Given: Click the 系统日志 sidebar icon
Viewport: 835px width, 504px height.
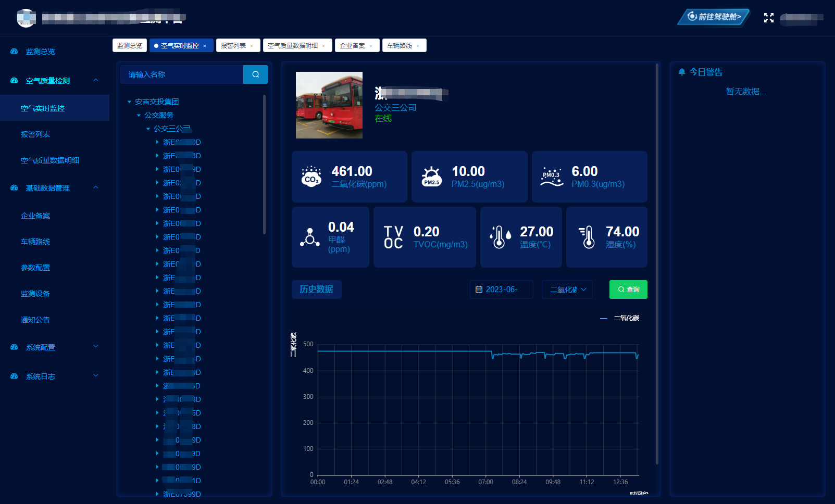Looking at the screenshot, I should pos(14,376).
